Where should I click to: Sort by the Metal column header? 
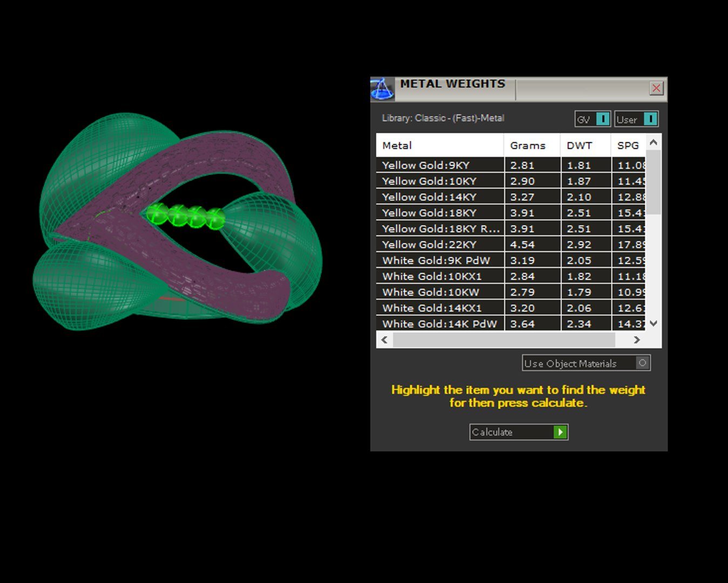pos(440,145)
